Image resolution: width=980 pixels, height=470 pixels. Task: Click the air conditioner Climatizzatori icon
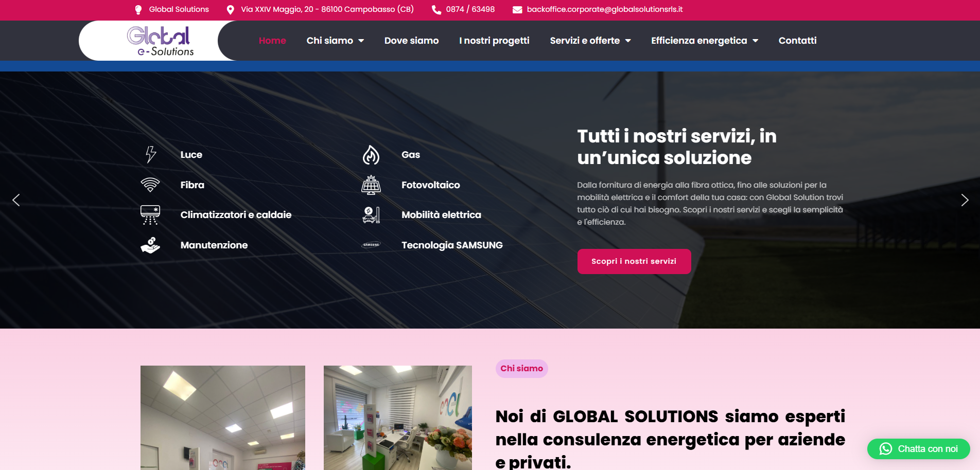[x=150, y=215]
